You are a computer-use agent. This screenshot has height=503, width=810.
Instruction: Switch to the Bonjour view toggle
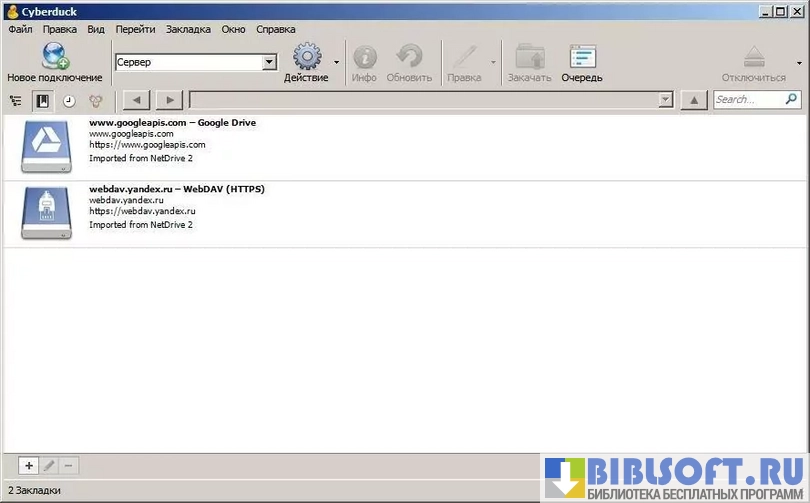click(x=96, y=100)
